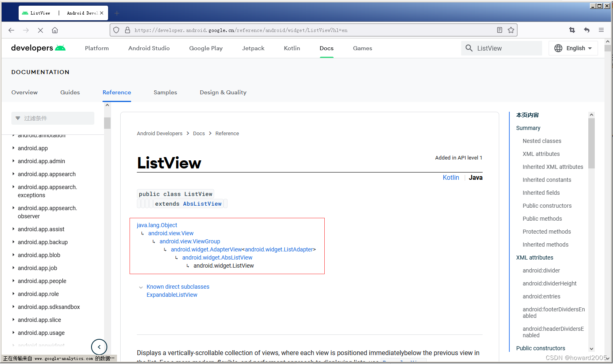613x364 pixels.
Task: Jump to Public methods section
Action: click(x=542, y=219)
